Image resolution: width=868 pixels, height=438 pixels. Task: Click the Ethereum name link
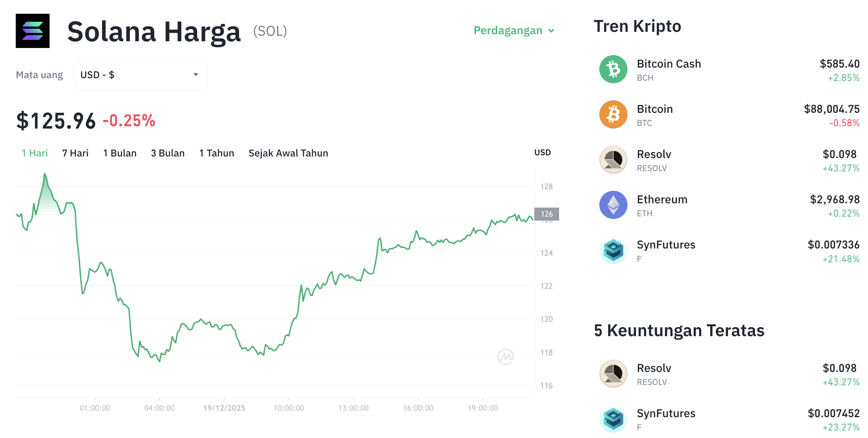click(x=662, y=199)
